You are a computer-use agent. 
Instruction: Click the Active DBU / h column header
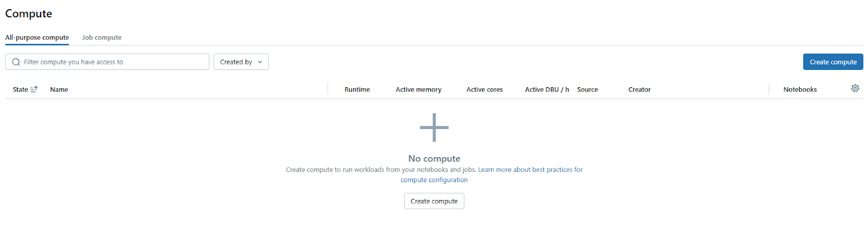tap(547, 89)
